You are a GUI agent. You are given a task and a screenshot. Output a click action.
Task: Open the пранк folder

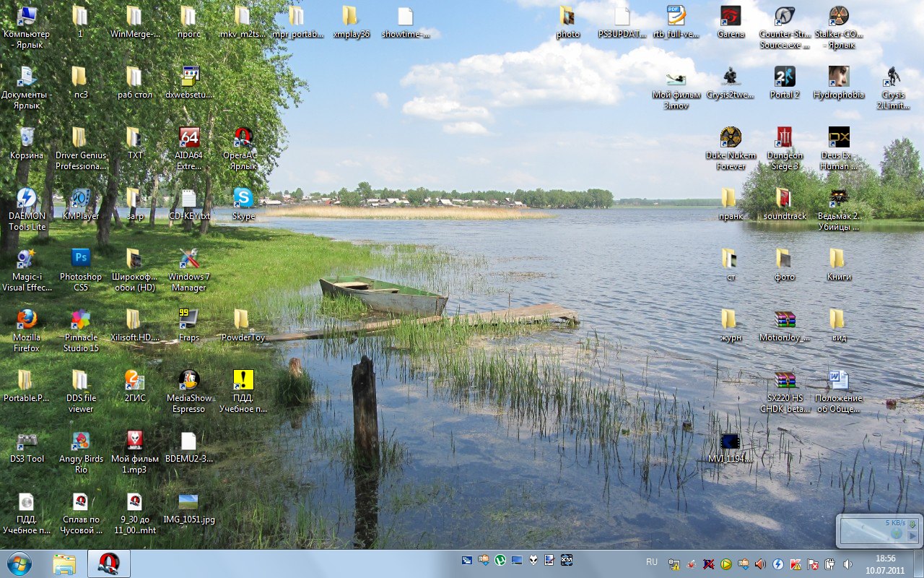(x=731, y=204)
